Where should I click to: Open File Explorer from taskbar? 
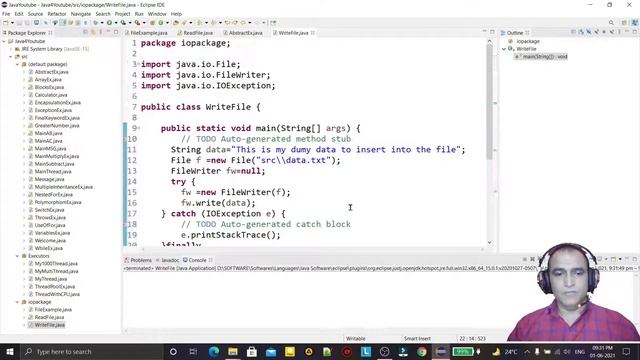click(x=233, y=351)
